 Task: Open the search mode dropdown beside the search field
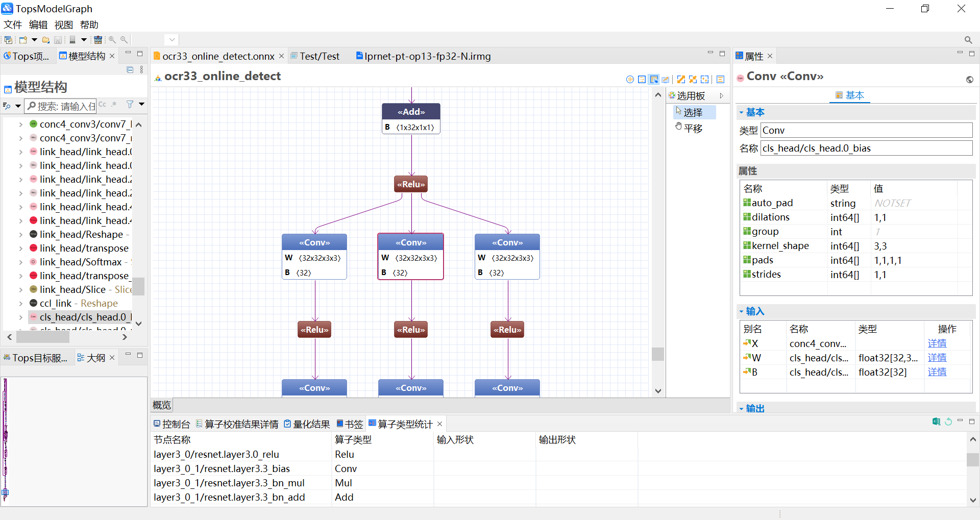pyautogui.click(x=18, y=106)
